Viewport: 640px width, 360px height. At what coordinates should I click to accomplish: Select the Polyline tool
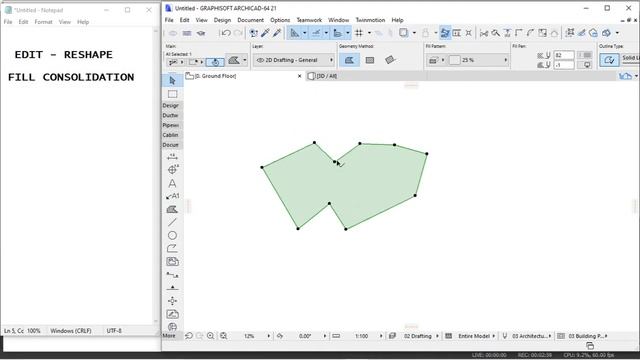pyautogui.click(x=172, y=249)
